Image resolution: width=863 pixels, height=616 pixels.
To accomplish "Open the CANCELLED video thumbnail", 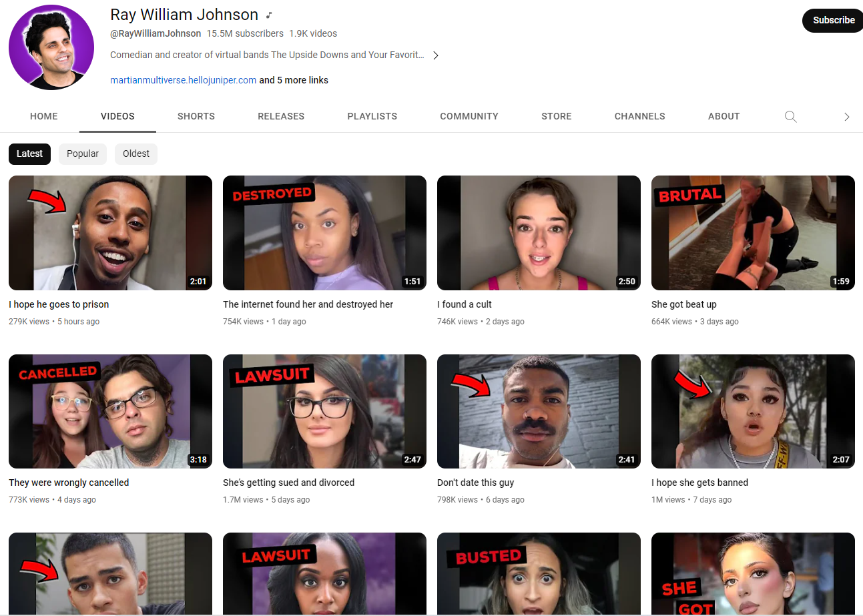I will click(x=110, y=411).
